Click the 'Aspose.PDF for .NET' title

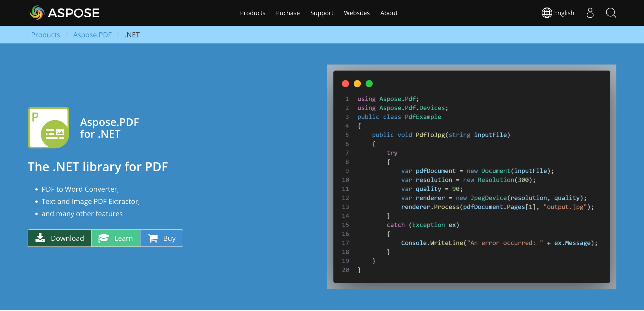click(109, 128)
